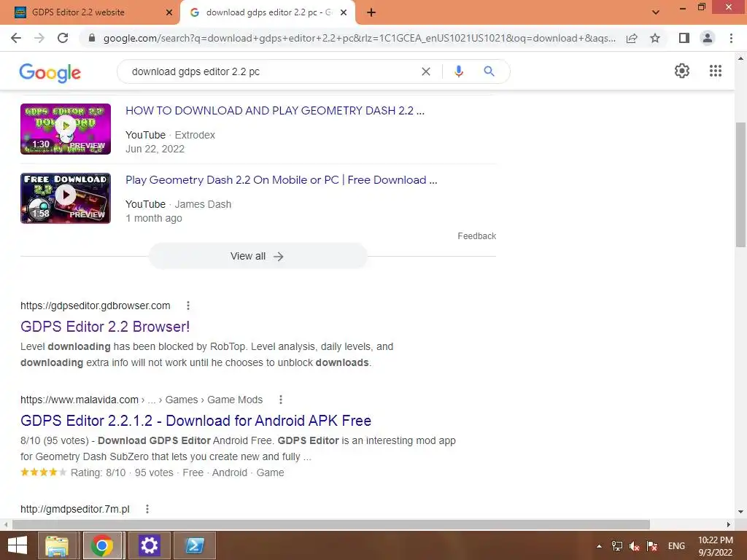747x560 pixels.
Task: Click the scroll down arrow
Action: (x=740, y=512)
